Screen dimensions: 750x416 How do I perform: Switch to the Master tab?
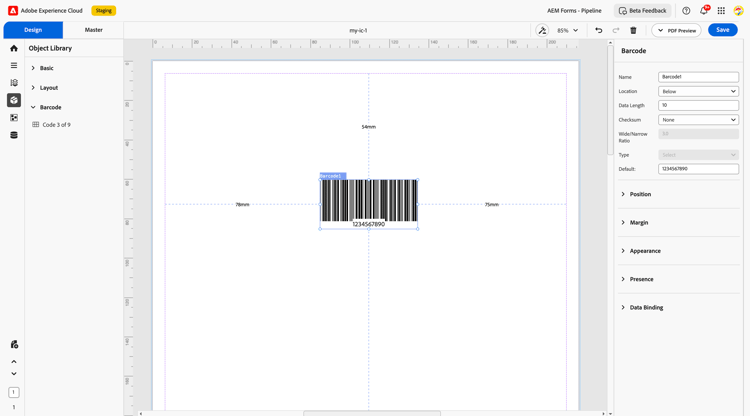click(94, 30)
